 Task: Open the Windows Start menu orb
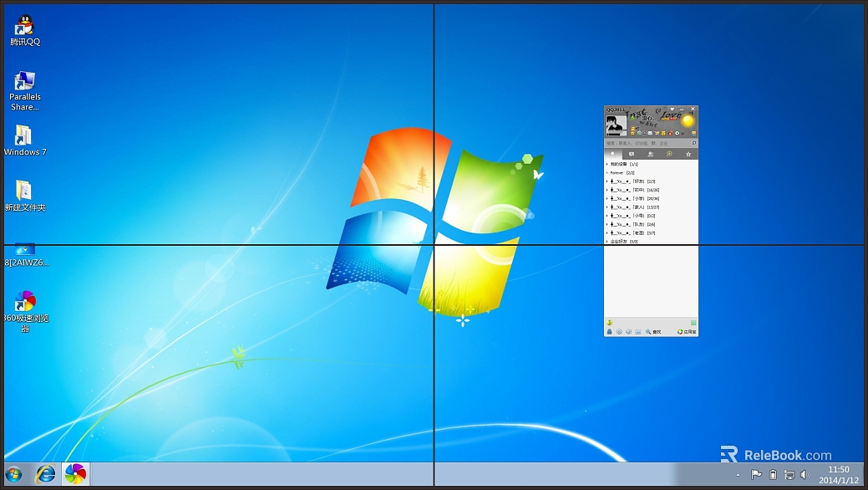[x=13, y=474]
